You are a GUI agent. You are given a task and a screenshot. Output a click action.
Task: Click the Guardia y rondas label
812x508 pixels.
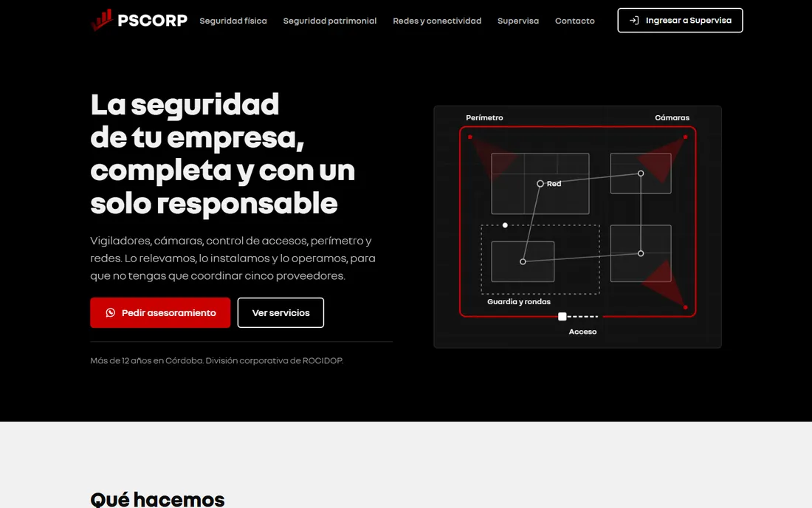click(x=519, y=301)
